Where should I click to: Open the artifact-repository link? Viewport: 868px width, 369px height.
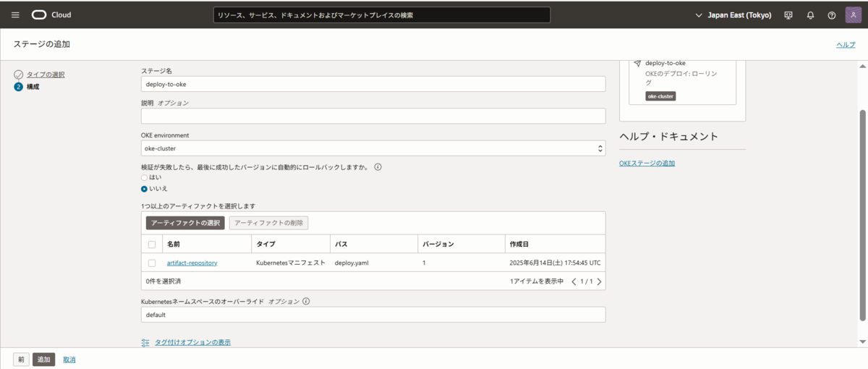(x=192, y=263)
